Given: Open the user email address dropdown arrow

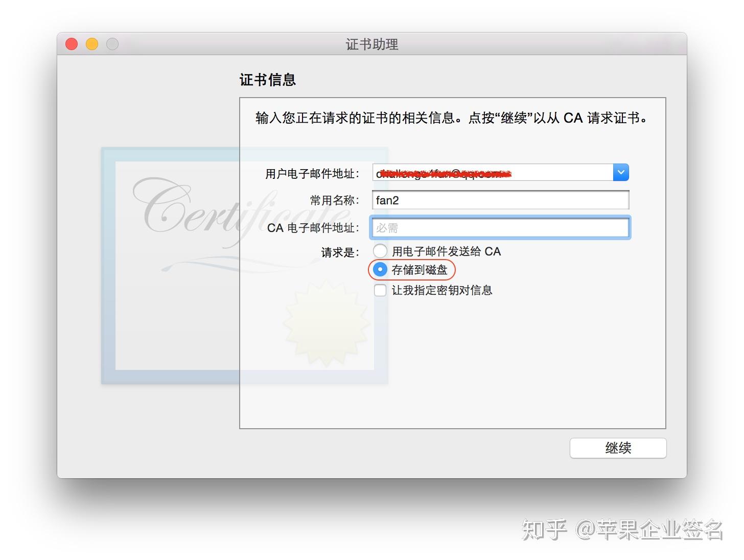Looking at the screenshot, I should tap(621, 173).
